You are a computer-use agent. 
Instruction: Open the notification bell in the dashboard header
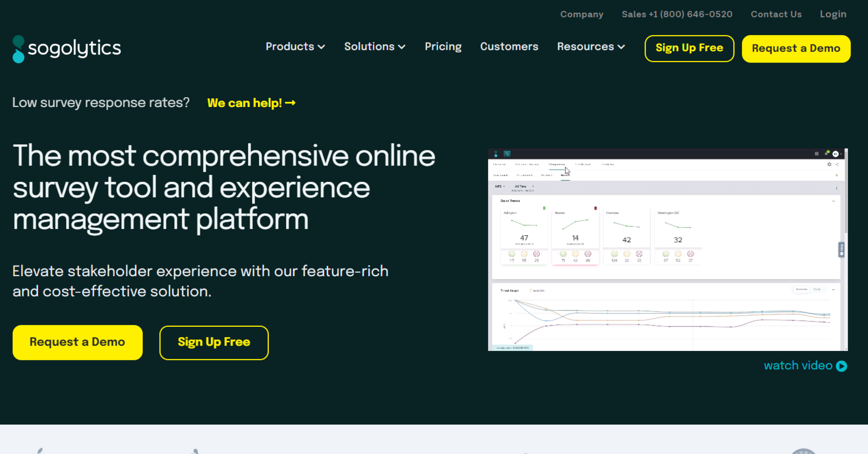click(x=826, y=154)
